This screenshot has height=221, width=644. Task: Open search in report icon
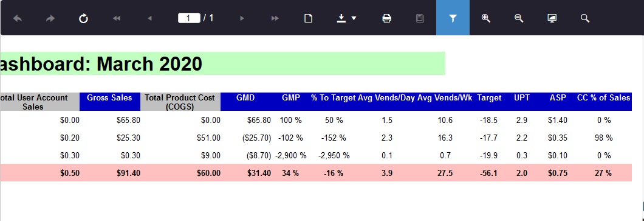(x=585, y=18)
